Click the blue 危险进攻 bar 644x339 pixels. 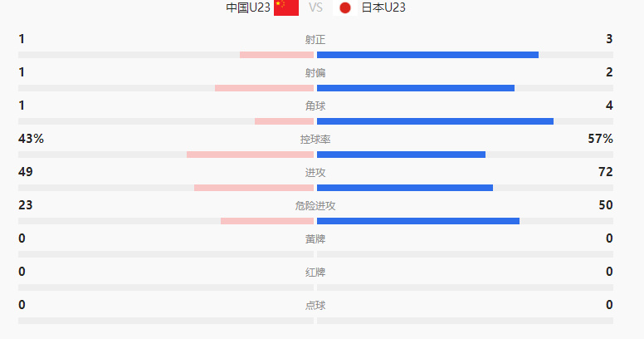point(418,221)
